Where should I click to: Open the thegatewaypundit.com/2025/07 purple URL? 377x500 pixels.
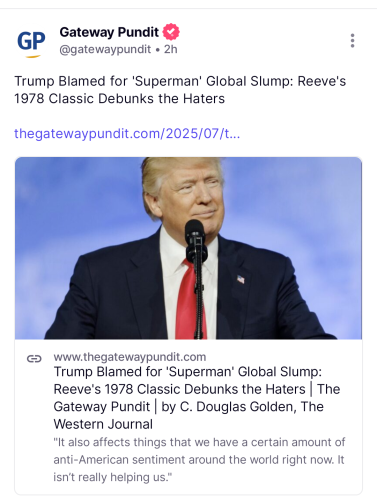[x=127, y=134]
